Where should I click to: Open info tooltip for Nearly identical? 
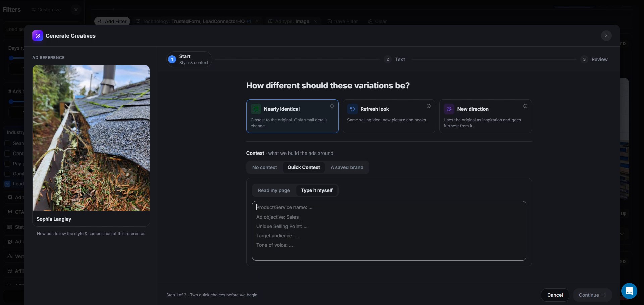332,106
